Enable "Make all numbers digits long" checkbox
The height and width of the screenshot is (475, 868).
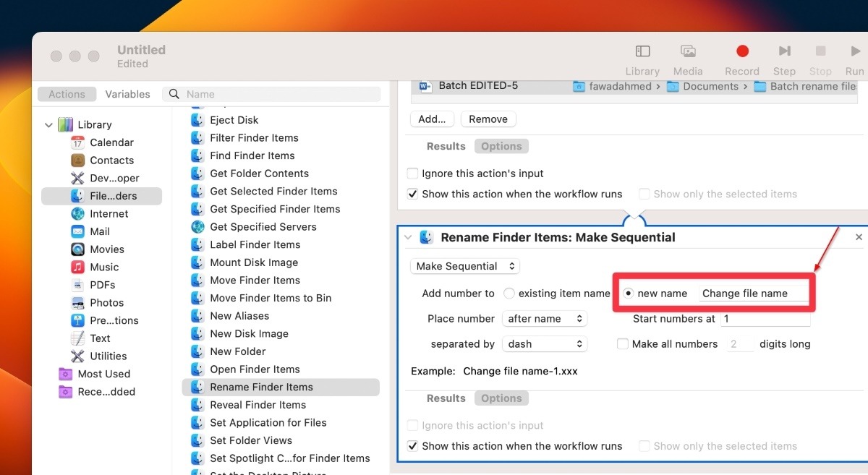point(623,343)
